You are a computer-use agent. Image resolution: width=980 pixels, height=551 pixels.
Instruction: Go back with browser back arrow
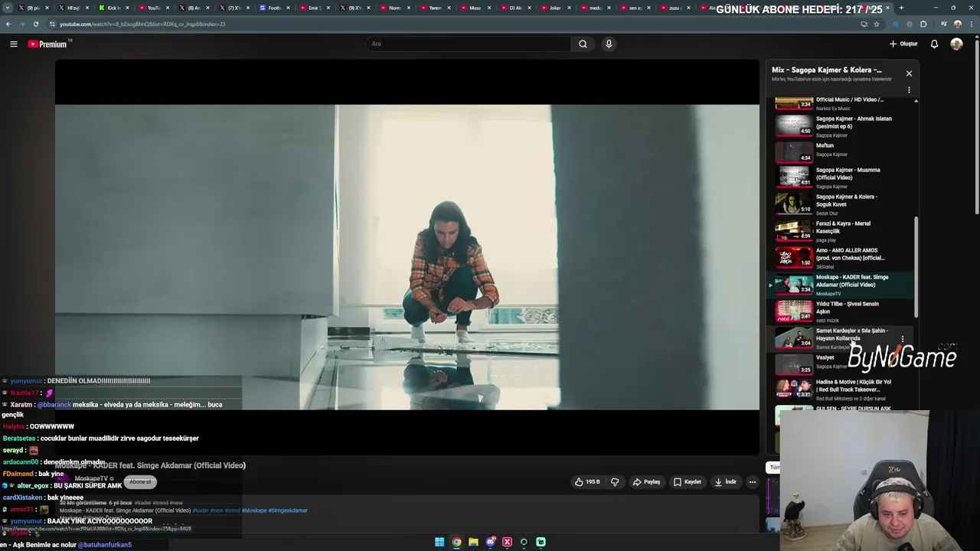(x=8, y=24)
